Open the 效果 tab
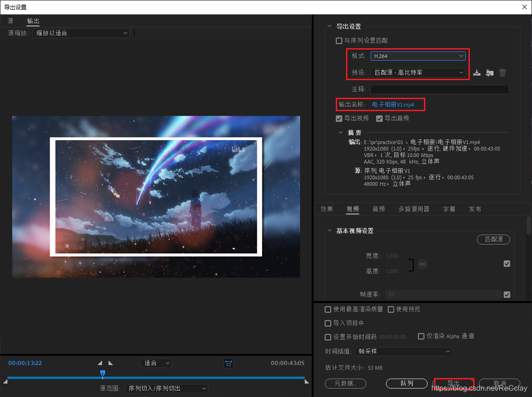This screenshot has width=532, height=397. 327,209
